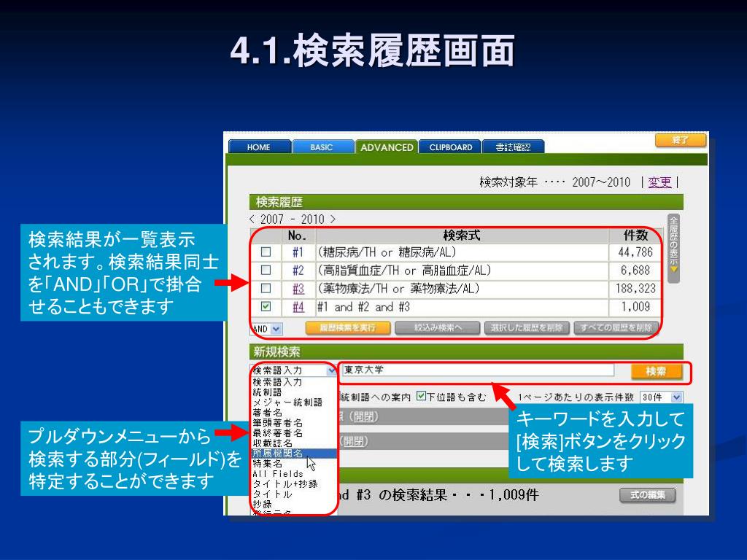Check the box for history #3

pos(266,288)
